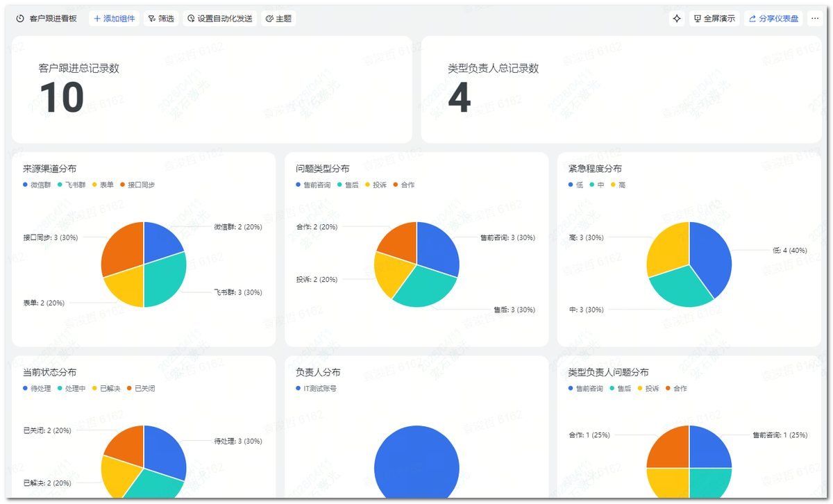The width and height of the screenshot is (833, 504).
Task: Open the 主题 theme option
Action: pyautogui.click(x=279, y=19)
